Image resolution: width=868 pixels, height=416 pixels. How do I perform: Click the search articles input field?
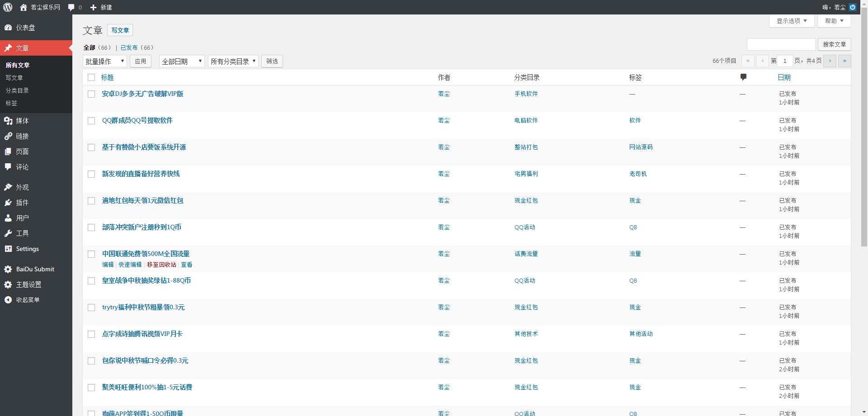[781, 44]
